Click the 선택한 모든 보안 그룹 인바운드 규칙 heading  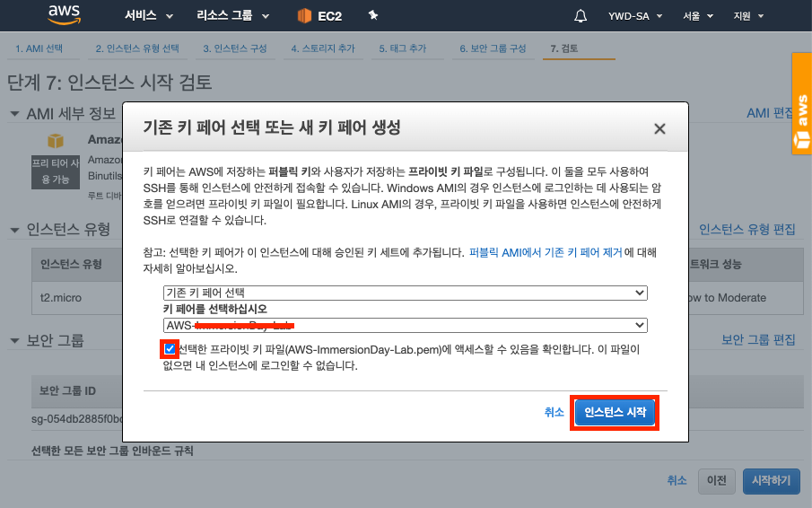112,451
